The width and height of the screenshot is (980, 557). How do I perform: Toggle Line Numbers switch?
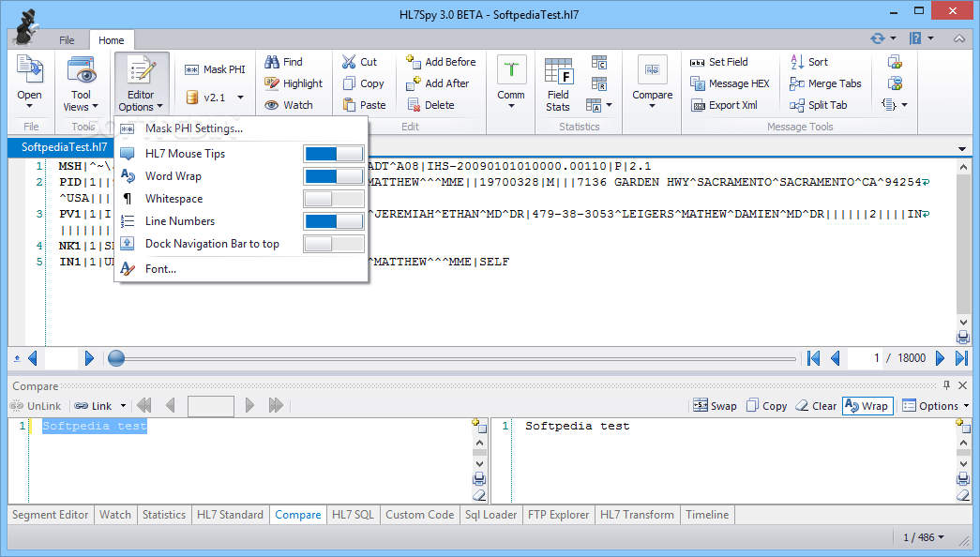point(334,221)
